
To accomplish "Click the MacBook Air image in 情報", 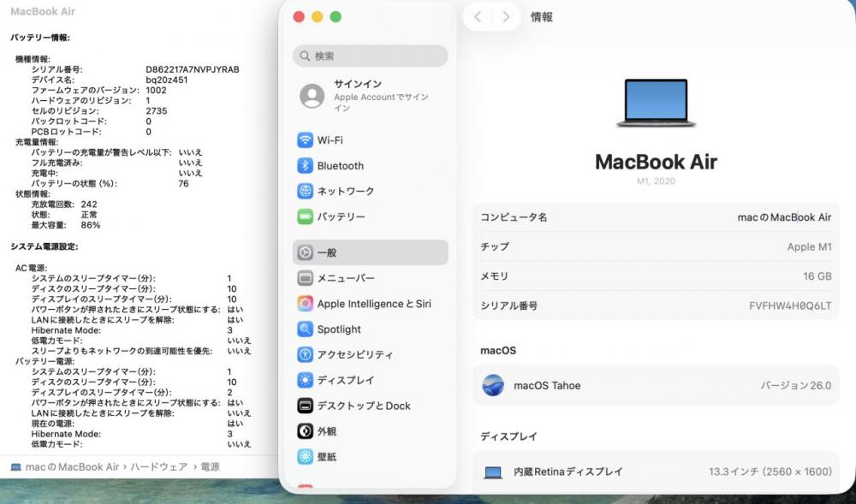I will 656,103.
